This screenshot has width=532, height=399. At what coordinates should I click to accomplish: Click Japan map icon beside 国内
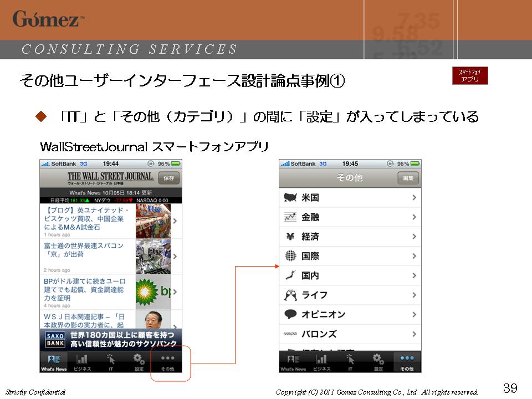[290, 275]
